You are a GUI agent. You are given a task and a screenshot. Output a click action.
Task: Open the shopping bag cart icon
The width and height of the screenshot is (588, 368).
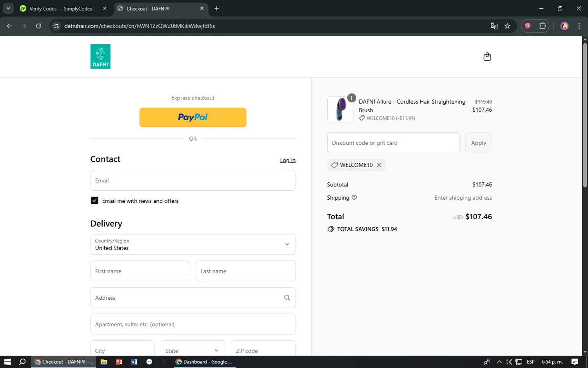[487, 57]
